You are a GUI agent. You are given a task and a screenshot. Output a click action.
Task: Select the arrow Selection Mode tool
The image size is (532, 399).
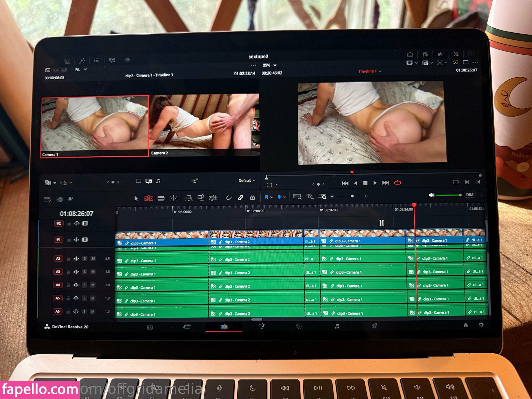pos(136,198)
